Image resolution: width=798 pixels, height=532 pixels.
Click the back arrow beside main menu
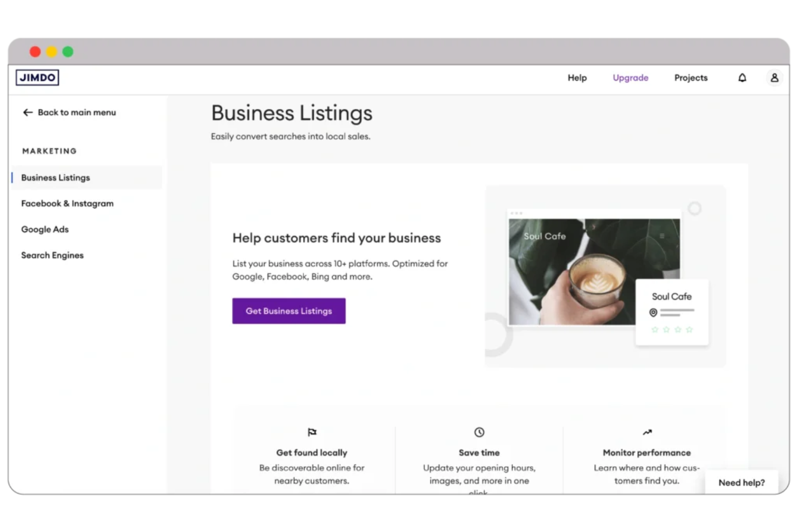(x=27, y=112)
